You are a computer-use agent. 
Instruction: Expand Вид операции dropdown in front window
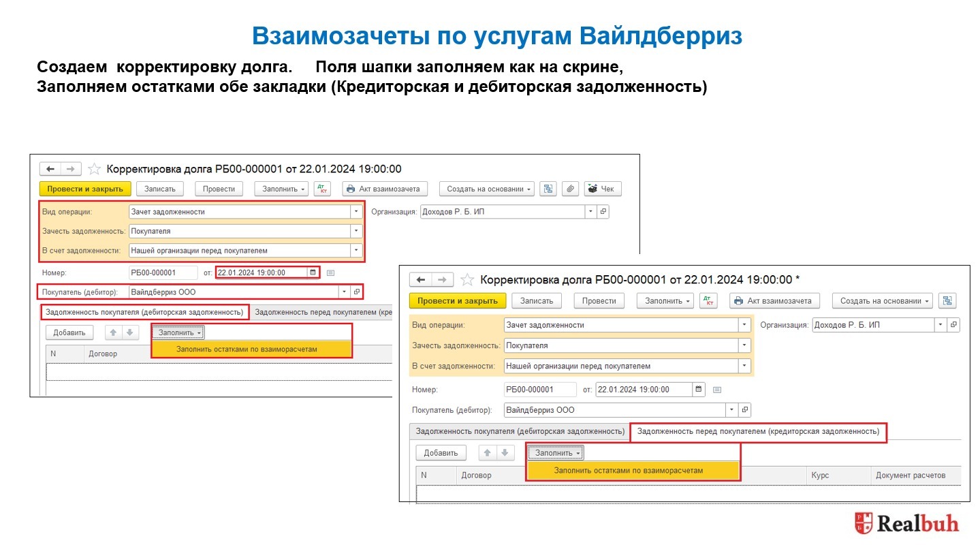(745, 325)
